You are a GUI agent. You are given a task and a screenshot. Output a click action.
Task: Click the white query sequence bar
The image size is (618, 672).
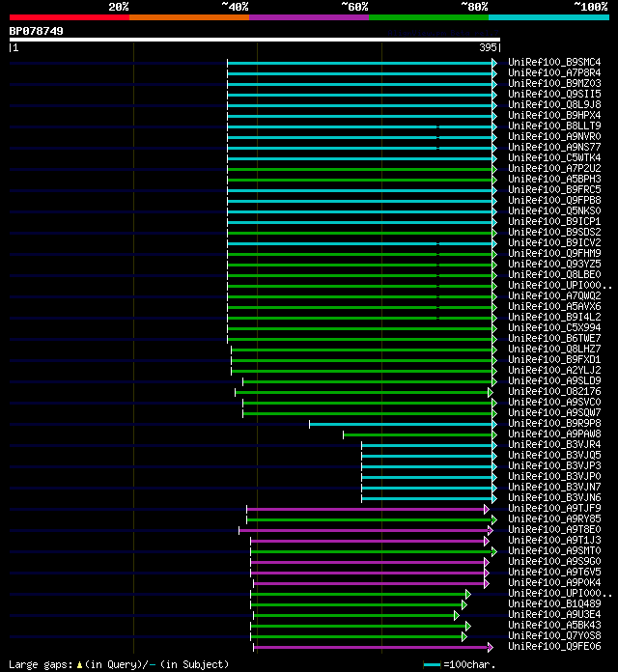point(255,40)
